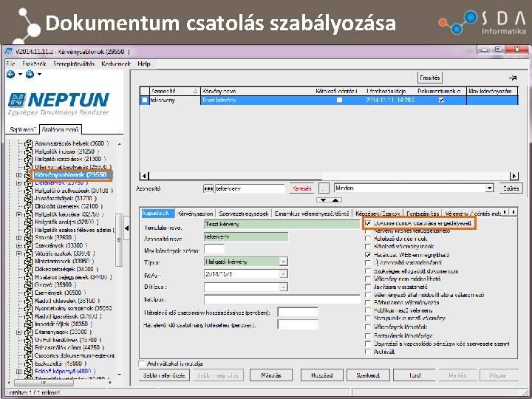532x399 pixels.
Task: Click the pin icon at top right
Action: click(513, 78)
